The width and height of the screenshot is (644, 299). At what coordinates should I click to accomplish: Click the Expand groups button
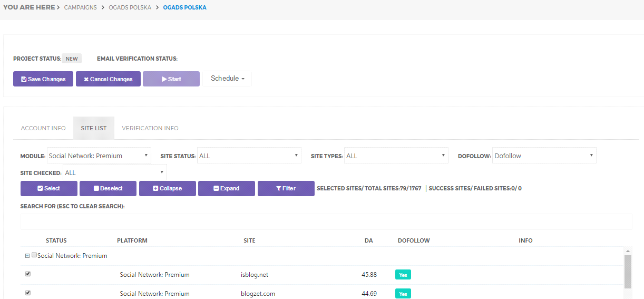(x=227, y=188)
